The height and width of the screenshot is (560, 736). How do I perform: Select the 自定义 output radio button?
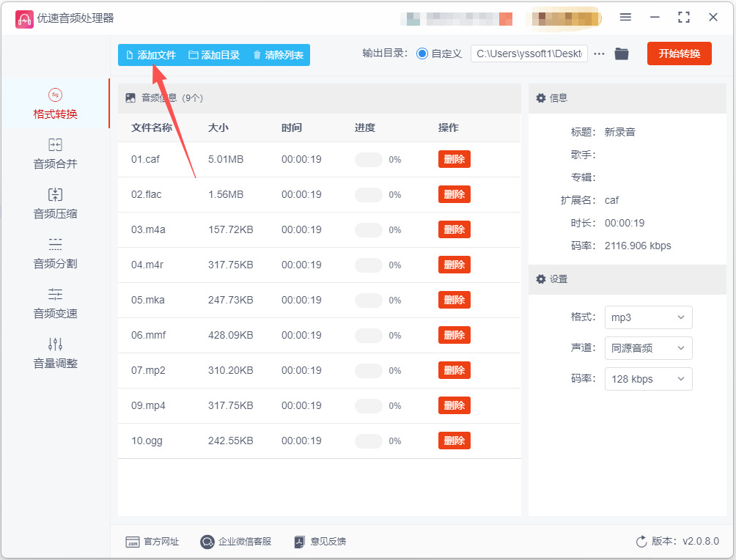tap(422, 54)
